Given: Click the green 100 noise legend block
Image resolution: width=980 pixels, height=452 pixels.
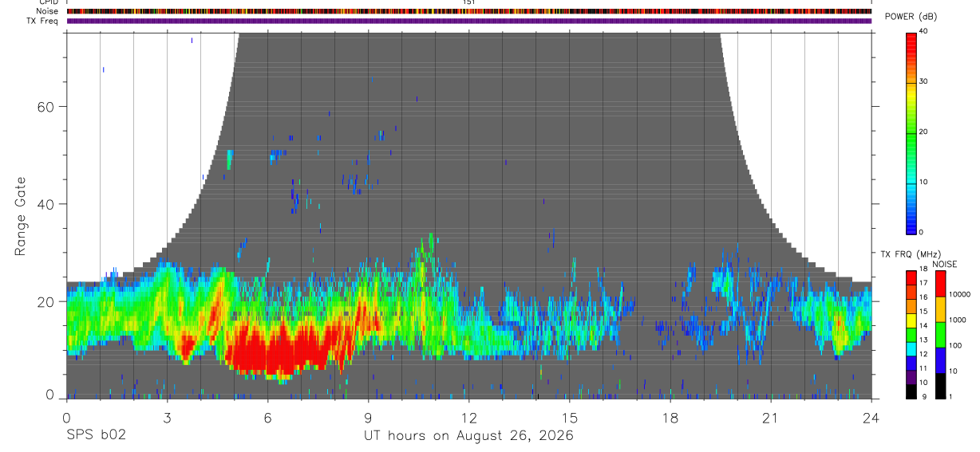Looking at the screenshot, I should pyautogui.click(x=939, y=335).
